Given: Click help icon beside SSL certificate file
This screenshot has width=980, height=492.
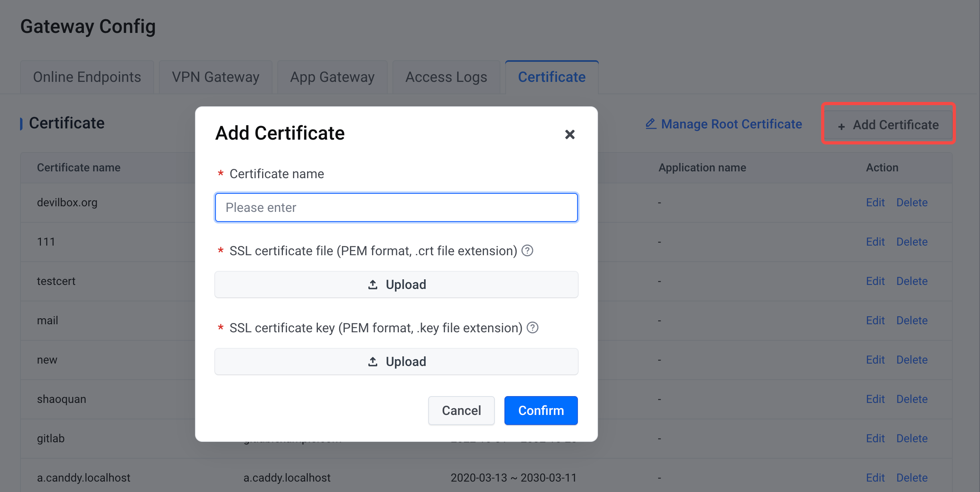Looking at the screenshot, I should 527,251.
